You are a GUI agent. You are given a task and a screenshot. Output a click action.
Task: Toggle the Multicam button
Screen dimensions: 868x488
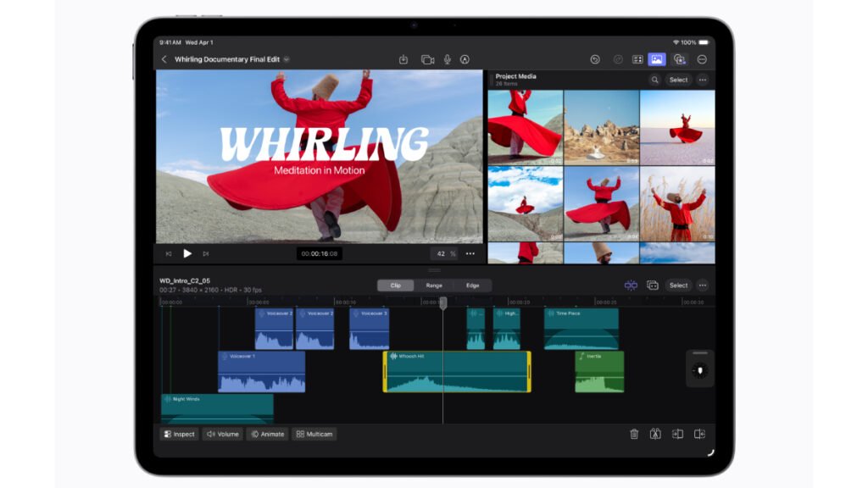314,434
